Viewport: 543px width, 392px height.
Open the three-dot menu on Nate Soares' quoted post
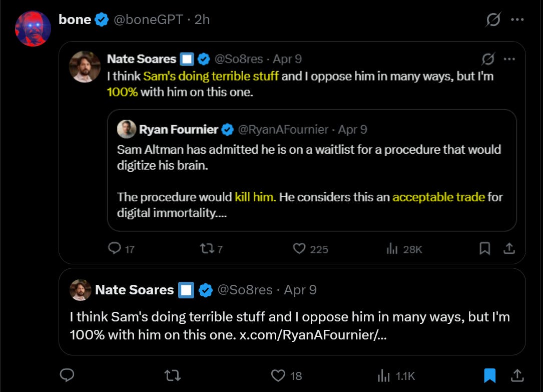[x=509, y=59]
